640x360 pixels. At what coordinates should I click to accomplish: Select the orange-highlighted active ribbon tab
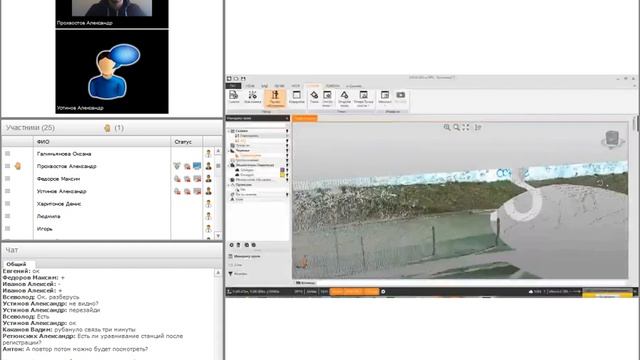coord(312,86)
